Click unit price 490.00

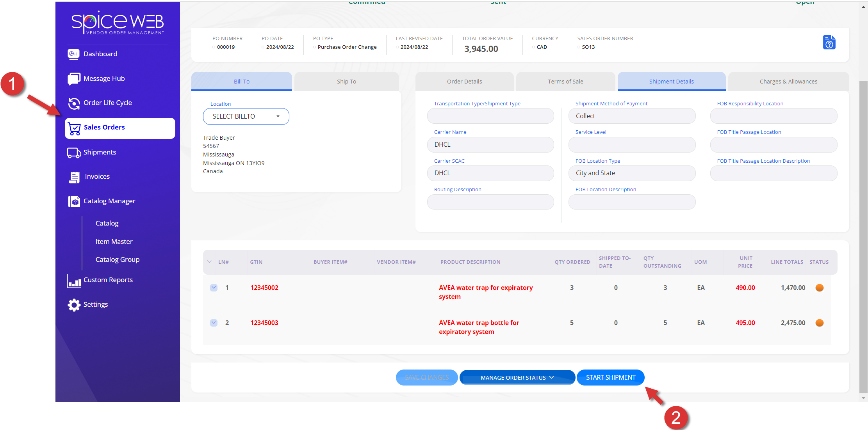tap(745, 288)
